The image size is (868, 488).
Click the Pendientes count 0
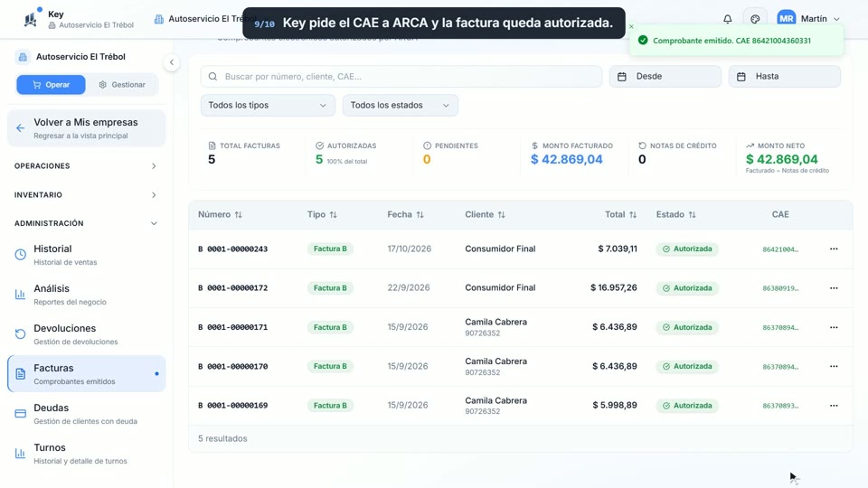[x=427, y=159]
